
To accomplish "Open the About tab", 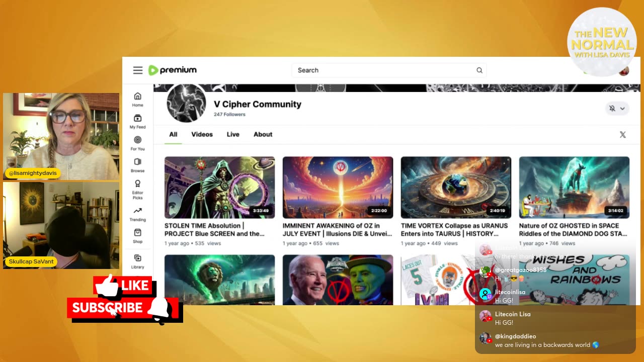I will pyautogui.click(x=263, y=135).
